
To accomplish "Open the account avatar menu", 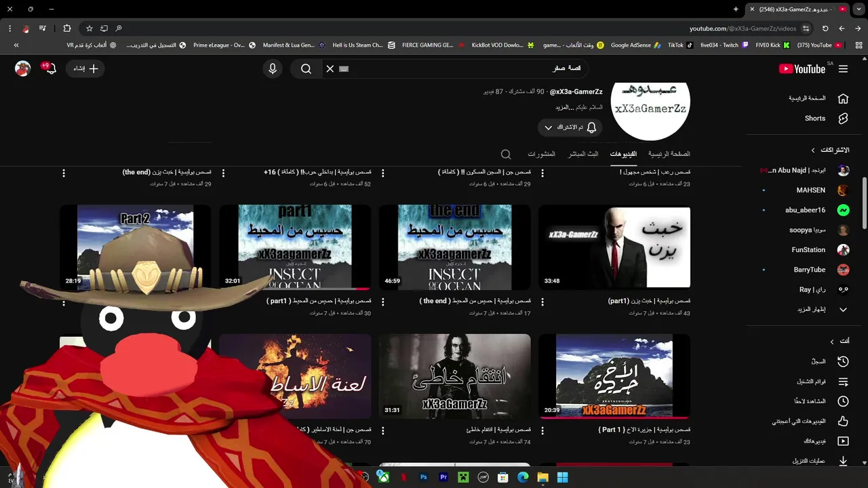I will pos(23,68).
